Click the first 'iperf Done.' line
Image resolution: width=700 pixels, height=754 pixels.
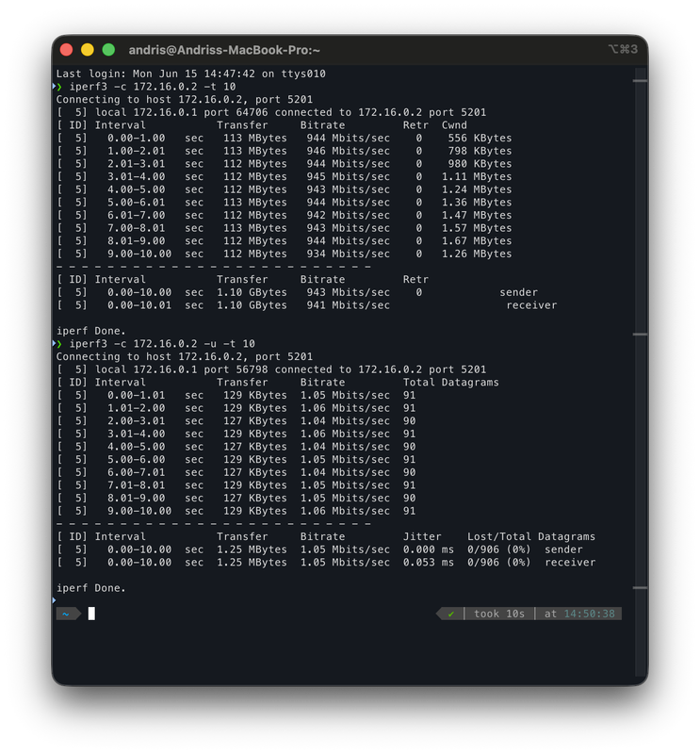point(90,331)
